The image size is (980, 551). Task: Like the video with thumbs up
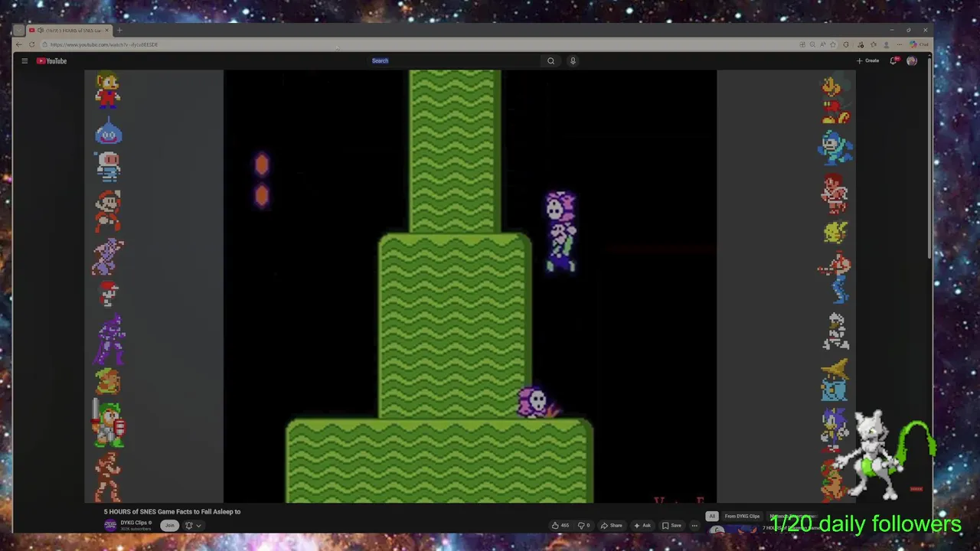(x=560, y=525)
